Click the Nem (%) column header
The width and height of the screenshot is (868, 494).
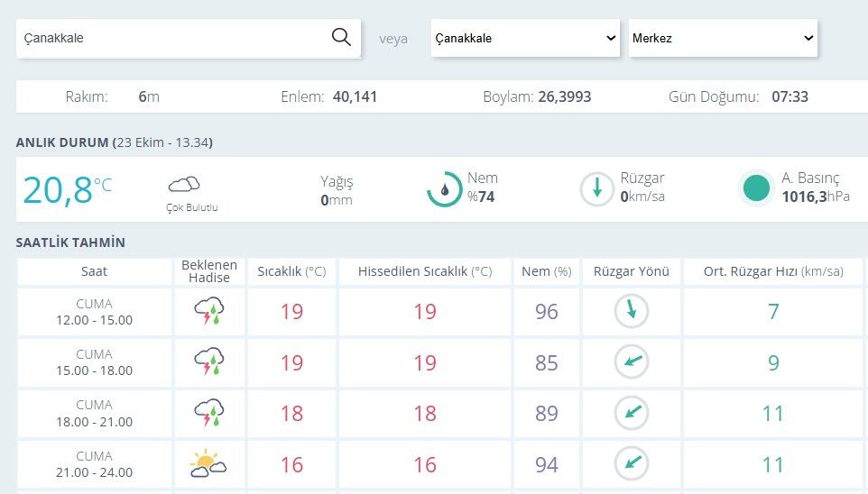[547, 271]
